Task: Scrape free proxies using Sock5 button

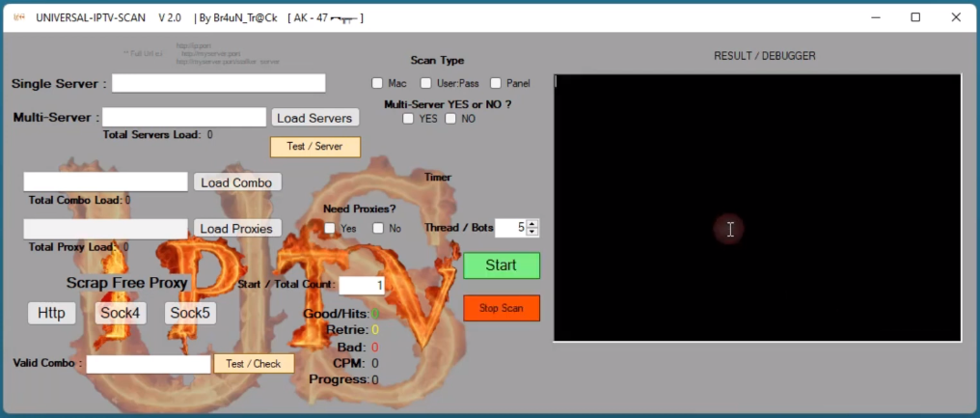Action: point(190,313)
